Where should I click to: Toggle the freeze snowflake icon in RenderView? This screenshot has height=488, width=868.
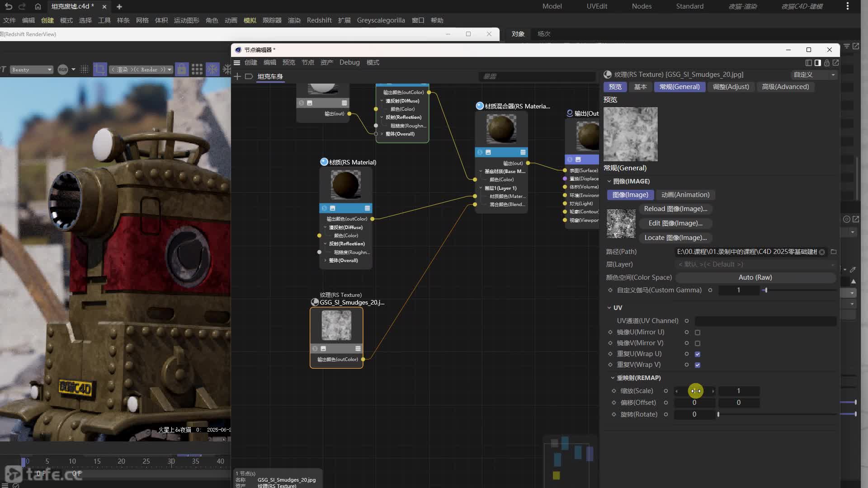coord(212,69)
